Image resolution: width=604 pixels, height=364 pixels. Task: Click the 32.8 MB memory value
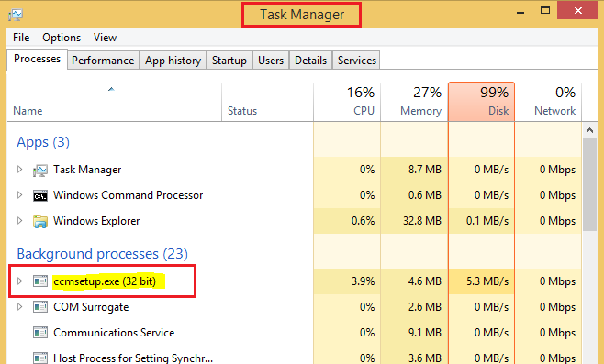(422, 221)
